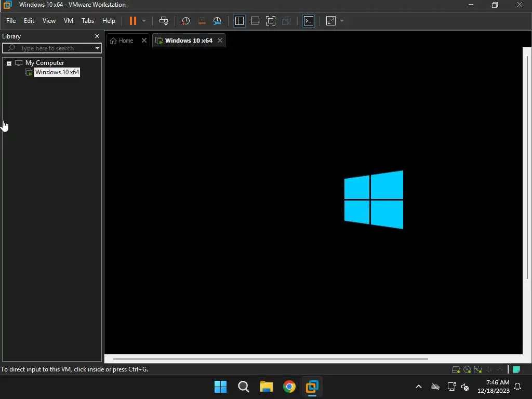Collapse the My Computer tree node
Viewport: 532px width, 399px height.
[x=9, y=63]
